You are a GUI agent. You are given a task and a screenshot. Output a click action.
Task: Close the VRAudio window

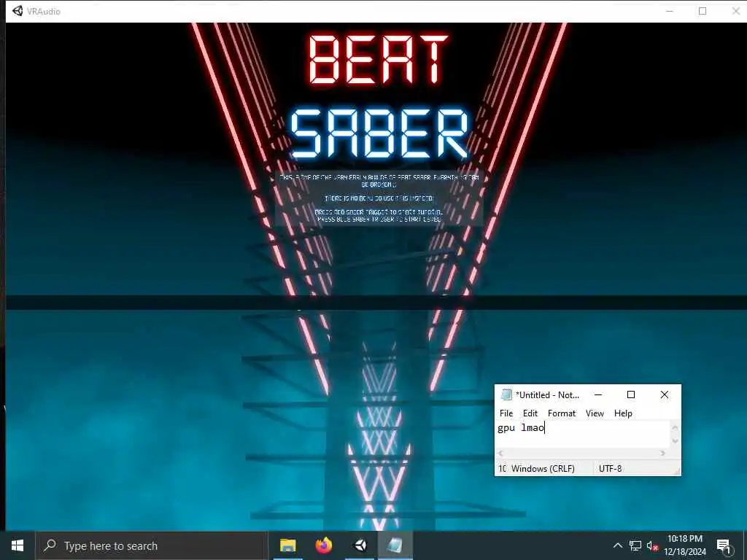point(735,11)
